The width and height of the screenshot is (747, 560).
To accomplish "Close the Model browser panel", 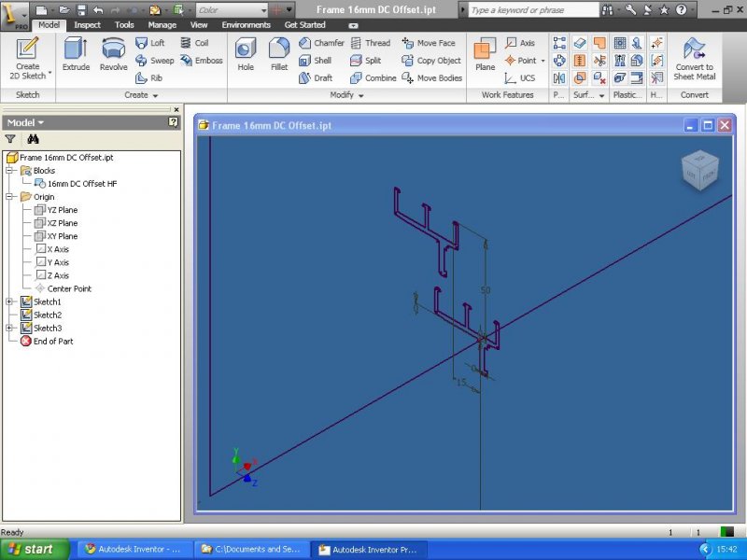I will (176, 109).
